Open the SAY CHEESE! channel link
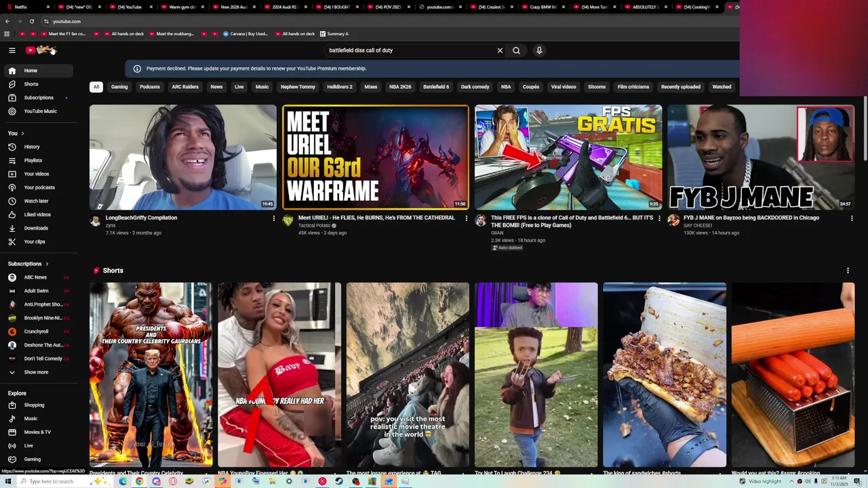Image resolution: width=868 pixels, height=488 pixels. (x=698, y=225)
